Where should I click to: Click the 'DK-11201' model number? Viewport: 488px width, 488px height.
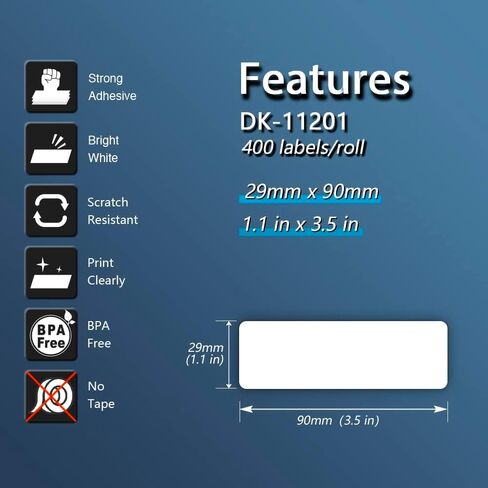[x=294, y=121]
